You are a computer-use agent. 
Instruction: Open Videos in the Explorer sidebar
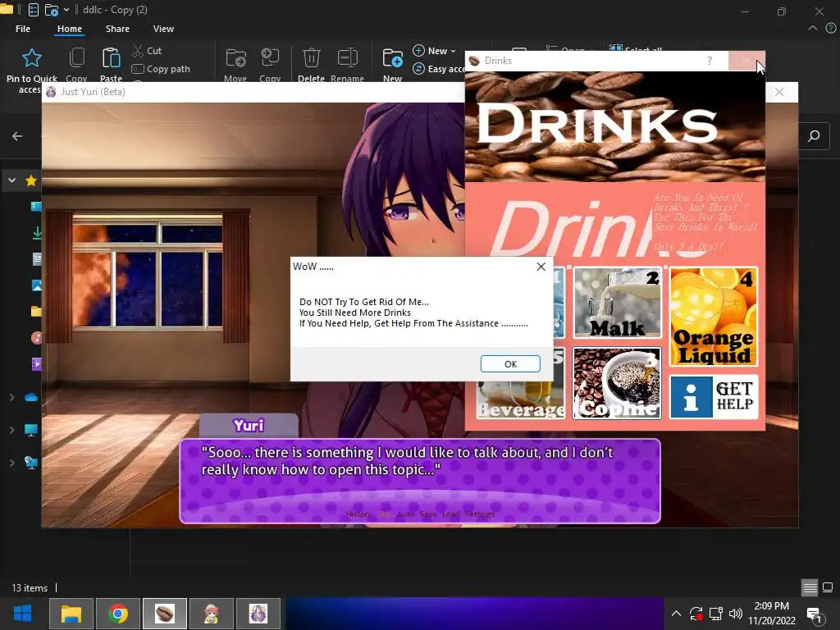pyautogui.click(x=36, y=364)
